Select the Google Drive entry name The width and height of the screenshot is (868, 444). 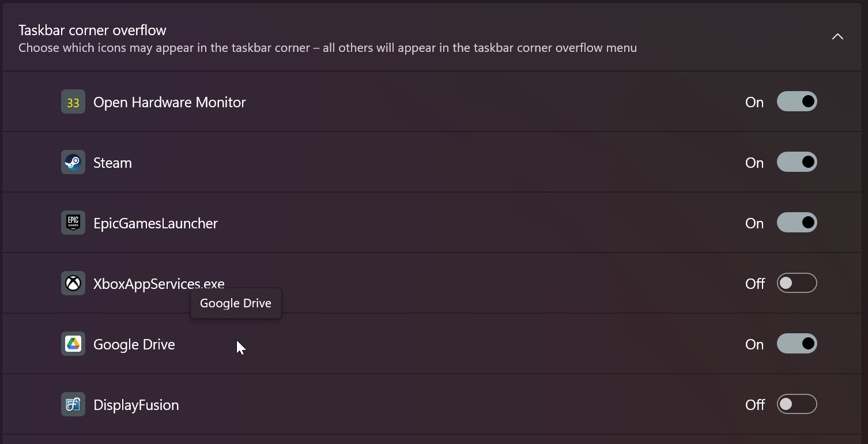point(134,344)
